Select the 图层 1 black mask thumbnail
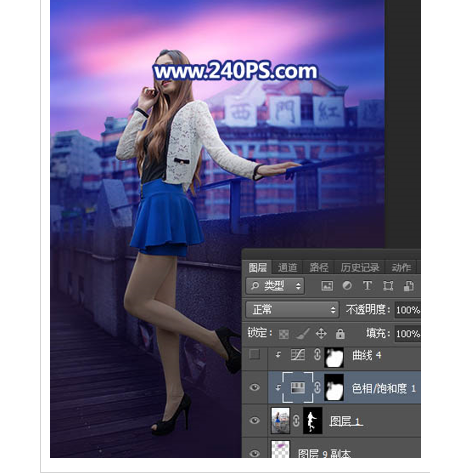This screenshot has width=451, height=473. pyautogui.click(x=312, y=421)
